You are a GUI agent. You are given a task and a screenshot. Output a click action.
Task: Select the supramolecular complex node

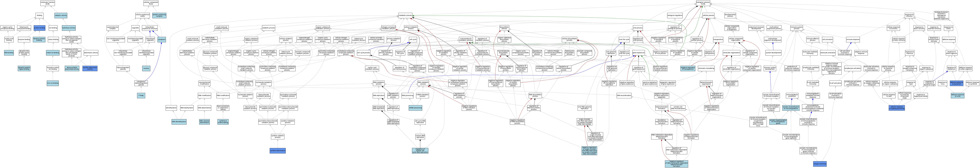(113, 28)
